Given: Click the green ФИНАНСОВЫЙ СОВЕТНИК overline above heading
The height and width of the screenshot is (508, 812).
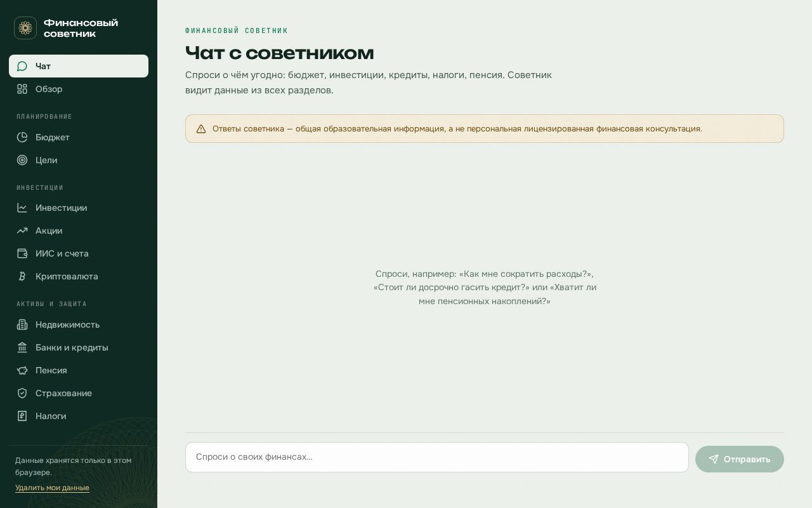Looking at the screenshot, I should tap(237, 30).
